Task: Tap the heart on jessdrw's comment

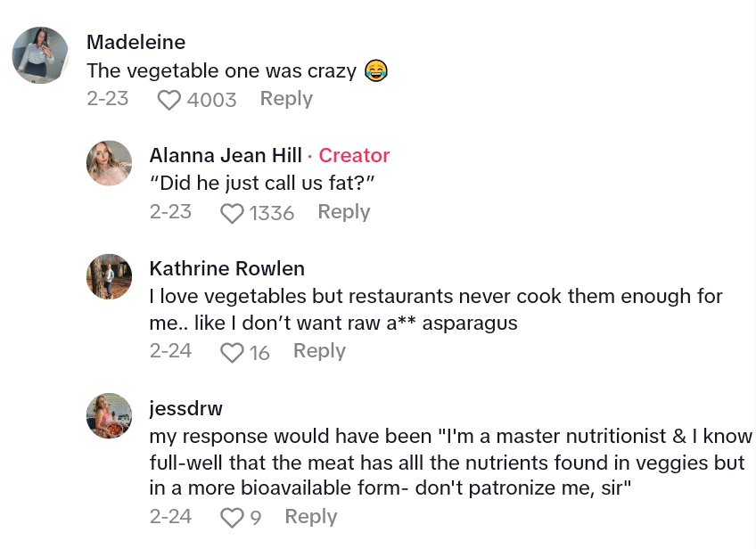Action: [x=231, y=518]
